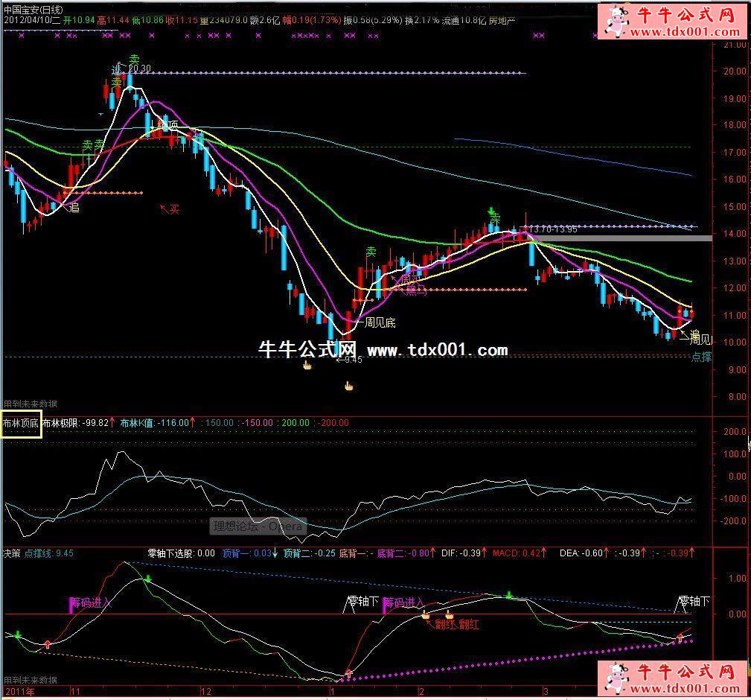Image resolution: width=751 pixels, height=700 pixels.
Task: Click the green down arrow above 13.70-13.95 label
Action: click(x=490, y=211)
